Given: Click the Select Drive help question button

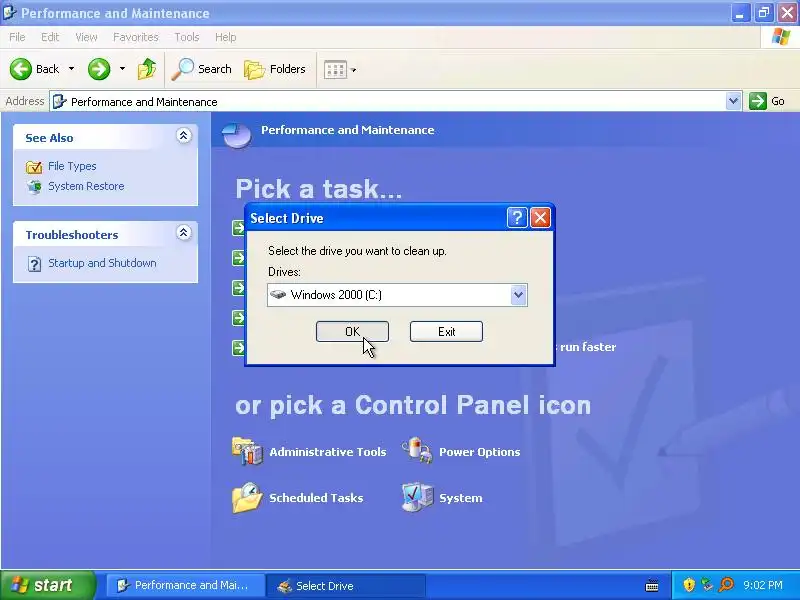Looking at the screenshot, I should click(517, 218).
